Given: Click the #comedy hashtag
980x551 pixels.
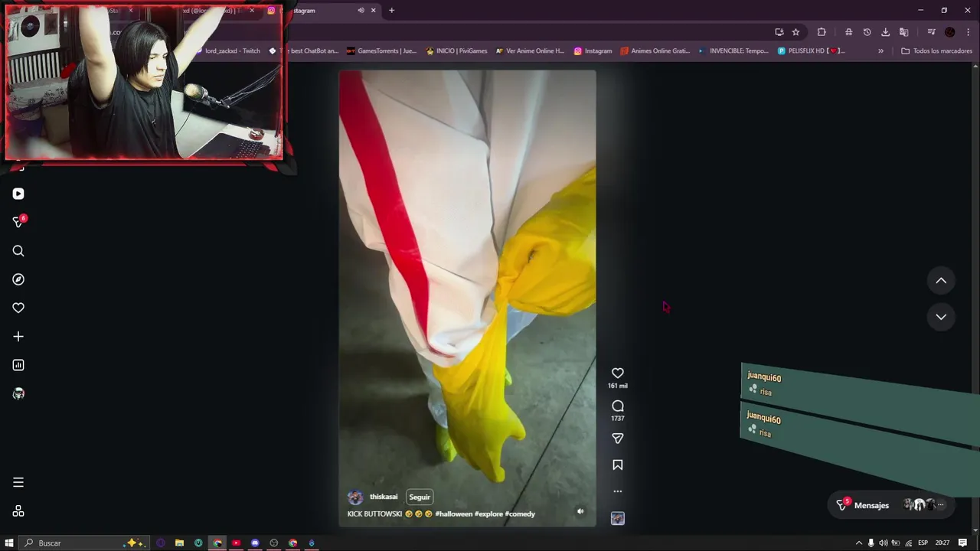Looking at the screenshot, I should pos(520,514).
